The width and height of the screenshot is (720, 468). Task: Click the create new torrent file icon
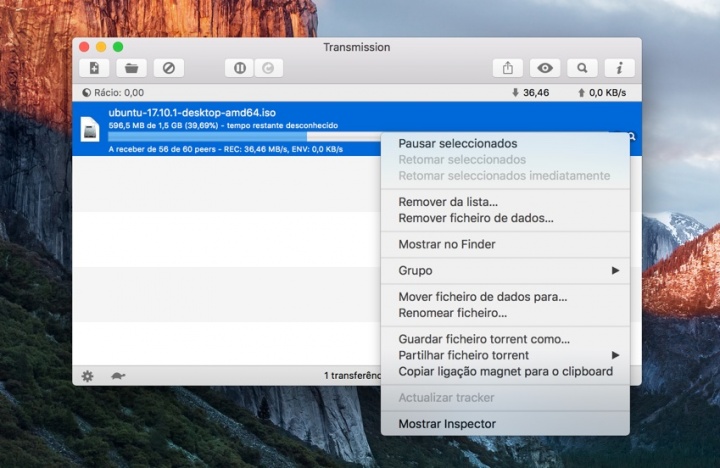(x=95, y=68)
